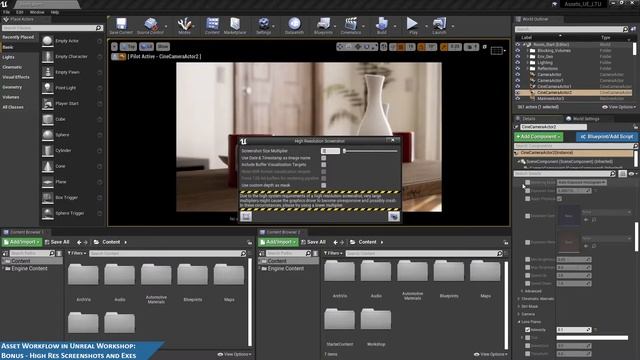The height and width of the screenshot is (360, 640).
Task: Click Blueprint/Add Script button
Action: click(606, 136)
